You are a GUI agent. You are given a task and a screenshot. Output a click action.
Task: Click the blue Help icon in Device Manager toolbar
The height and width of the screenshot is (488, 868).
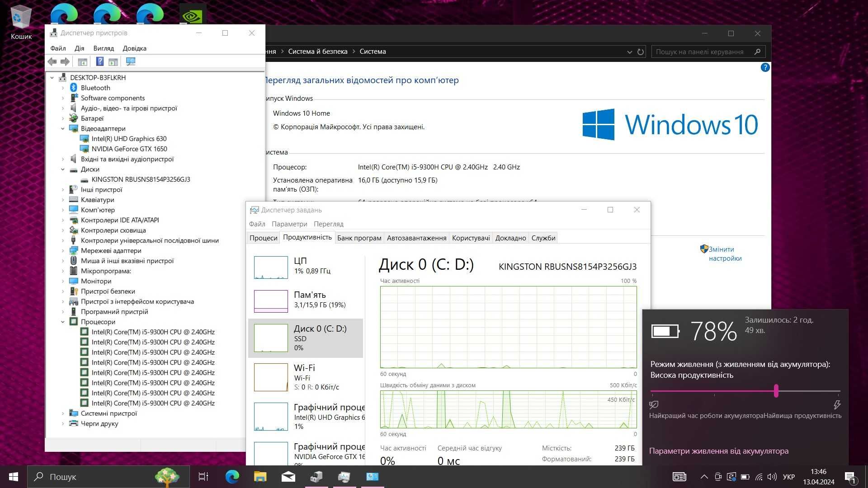pyautogui.click(x=100, y=61)
